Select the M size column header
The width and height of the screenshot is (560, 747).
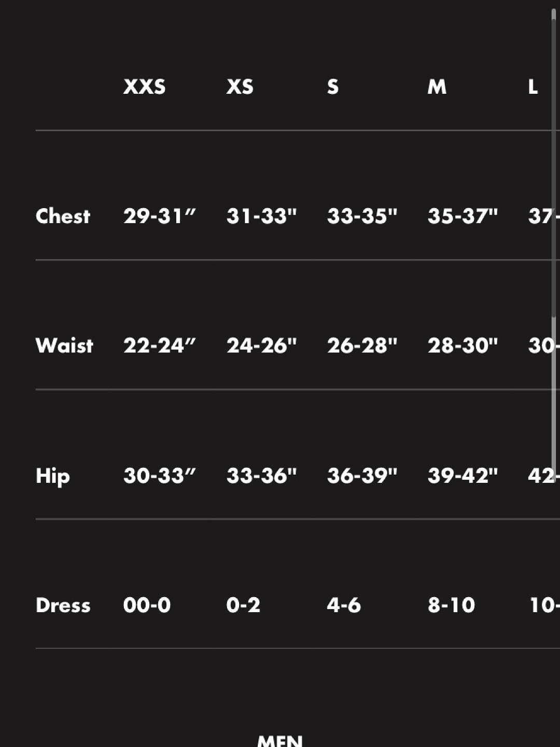click(437, 87)
